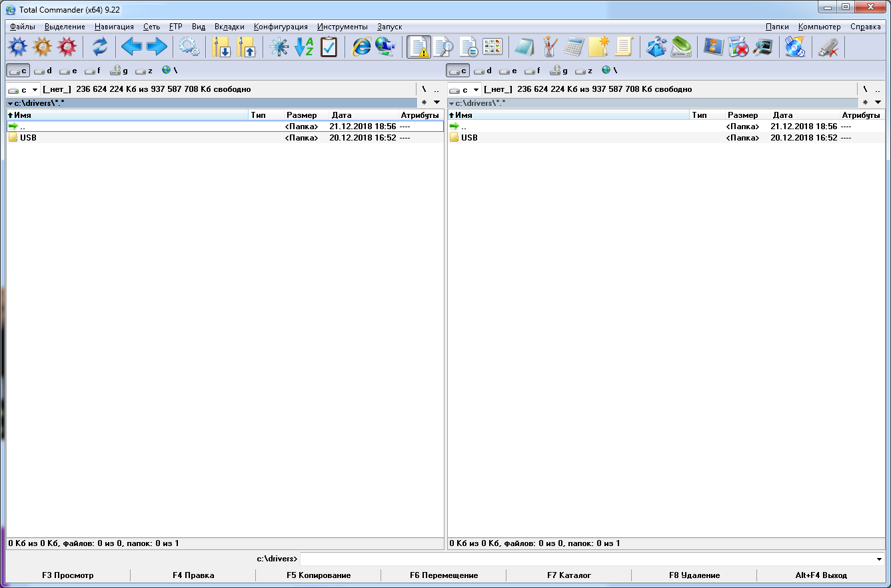Image resolution: width=891 pixels, height=588 pixels.
Task: Click the red gear toolbar icon
Action: click(x=67, y=47)
